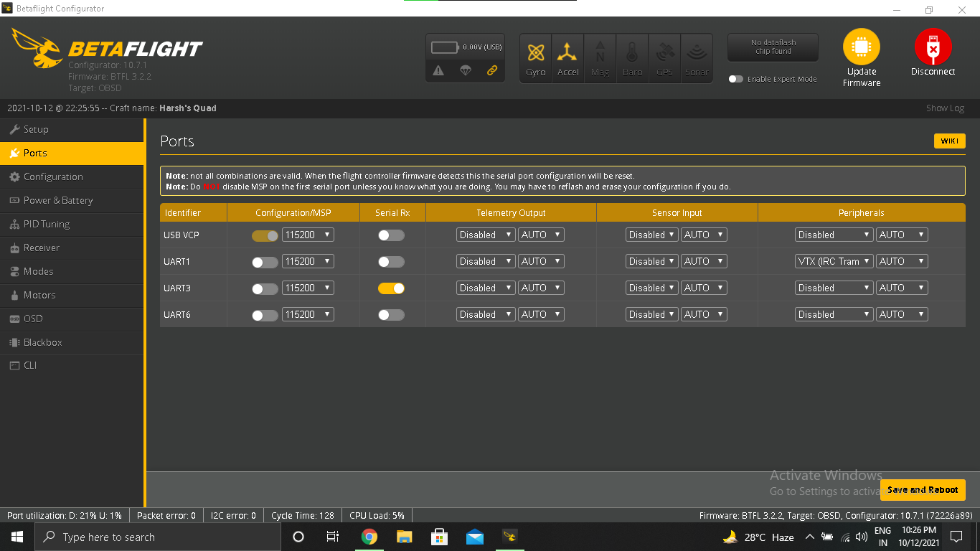Click the GPS satellite icon
The width and height of the screenshot is (980, 551).
click(664, 52)
